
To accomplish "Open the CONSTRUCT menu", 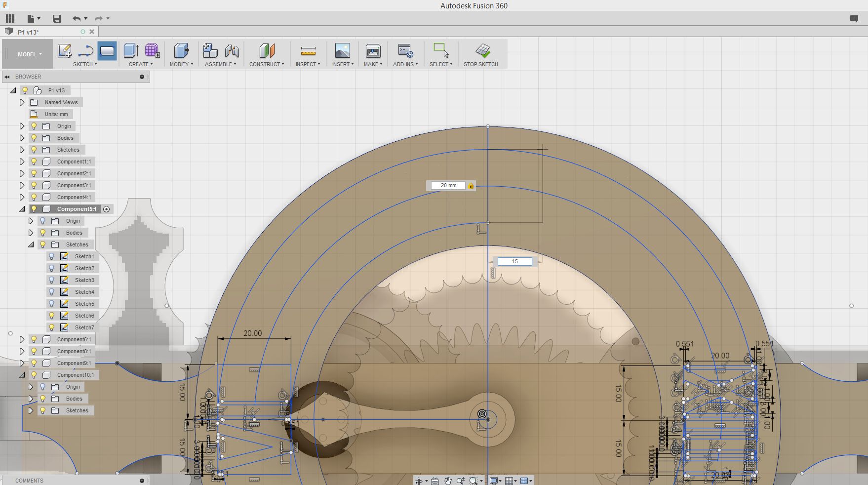I will click(267, 64).
